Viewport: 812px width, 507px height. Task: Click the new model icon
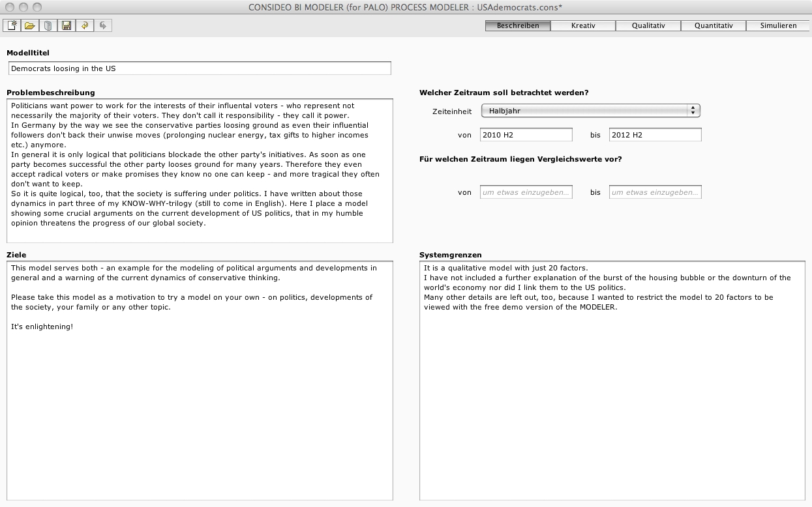[12, 25]
